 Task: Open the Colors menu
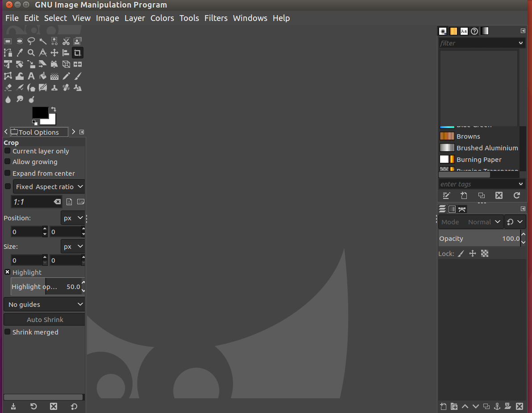coord(162,18)
